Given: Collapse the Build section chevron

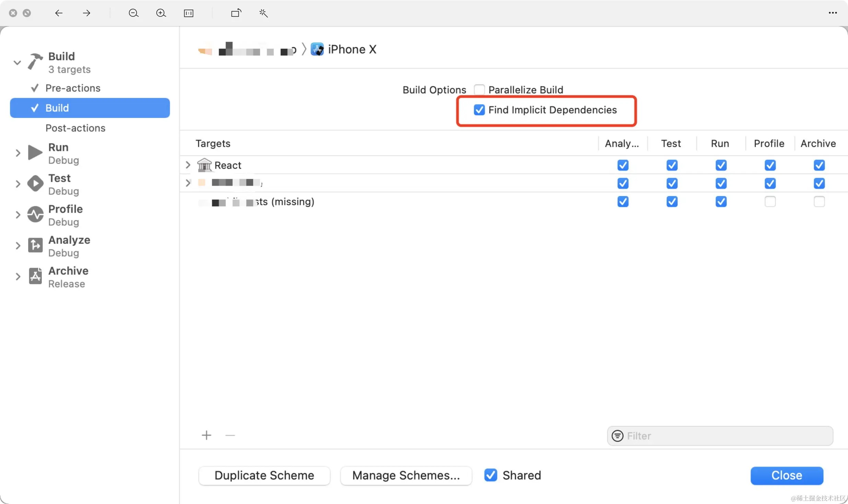Looking at the screenshot, I should pyautogui.click(x=17, y=63).
